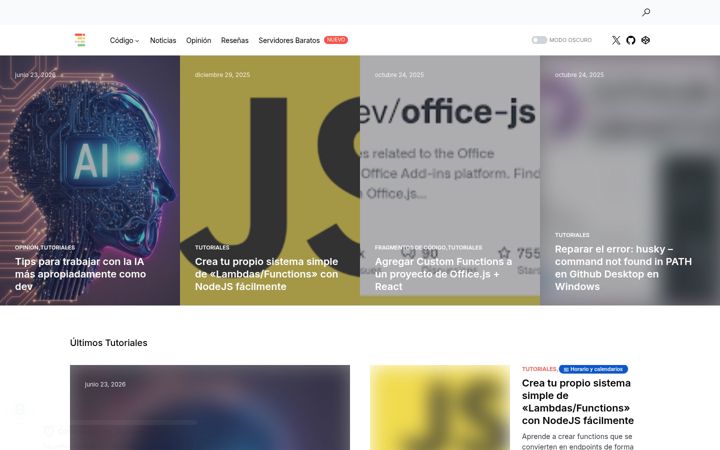Toggle the Modo Oscuro switch

tap(539, 40)
